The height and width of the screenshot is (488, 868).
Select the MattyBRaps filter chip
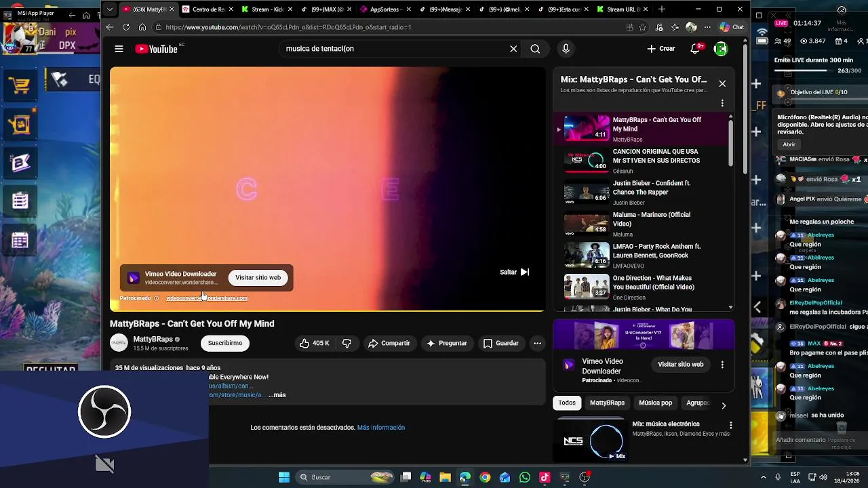pyautogui.click(x=607, y=403)
